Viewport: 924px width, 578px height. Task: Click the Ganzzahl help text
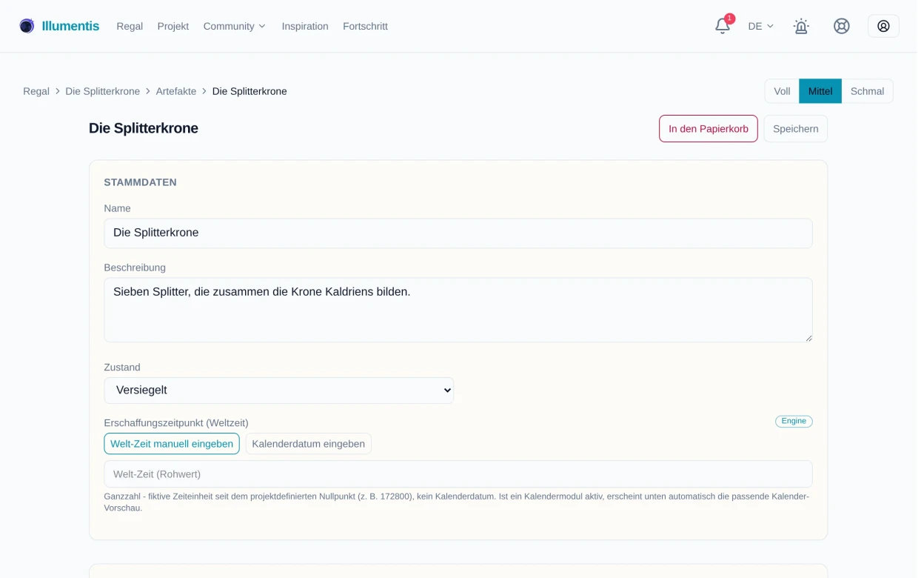tap(457, 502)
